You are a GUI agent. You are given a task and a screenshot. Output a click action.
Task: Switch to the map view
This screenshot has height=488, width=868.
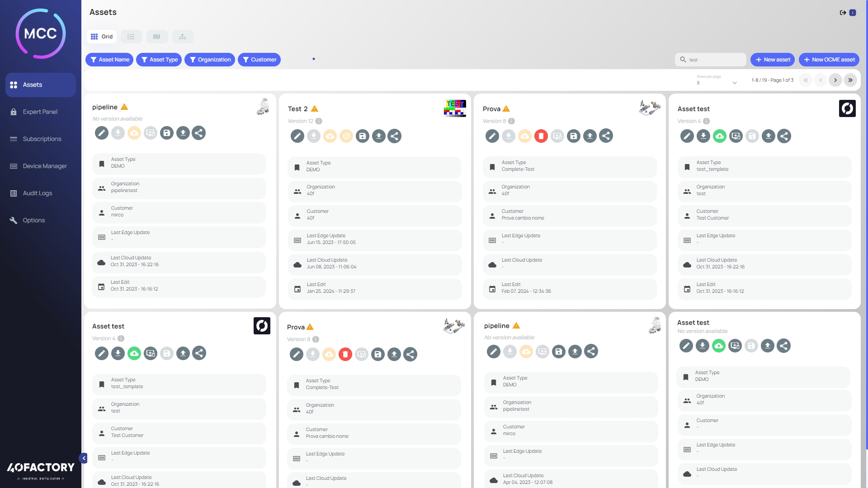(x=156, y=37)
